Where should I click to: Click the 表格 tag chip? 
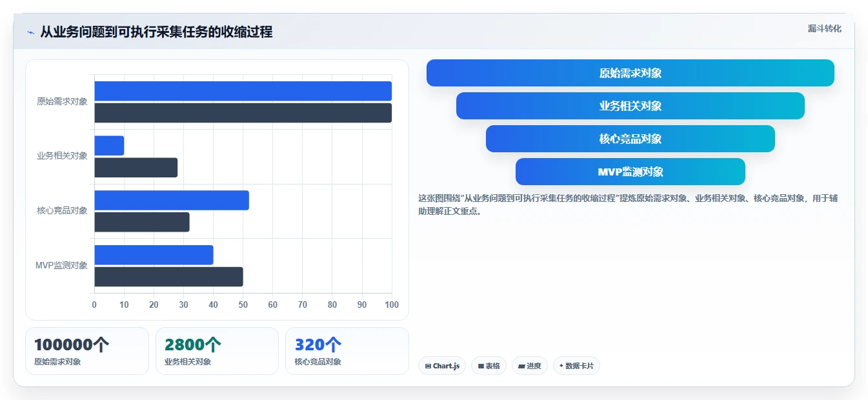pos(489,366)
